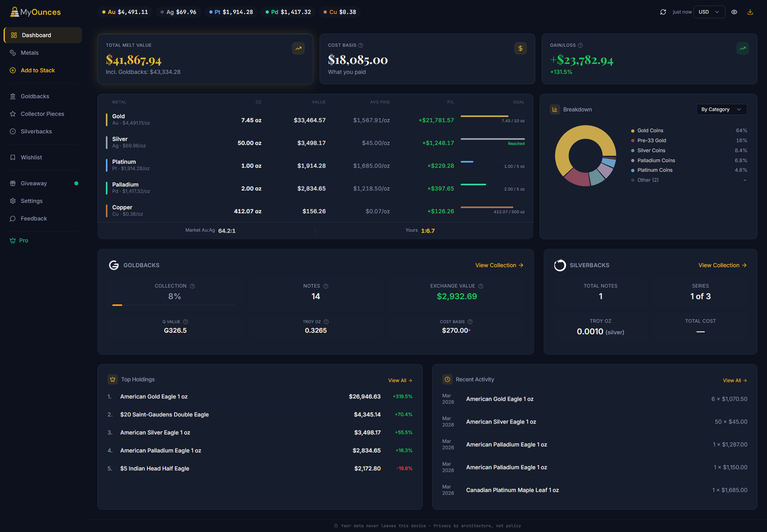
Task: Click the Silverbacks panel logo icon
Action: 560,265
